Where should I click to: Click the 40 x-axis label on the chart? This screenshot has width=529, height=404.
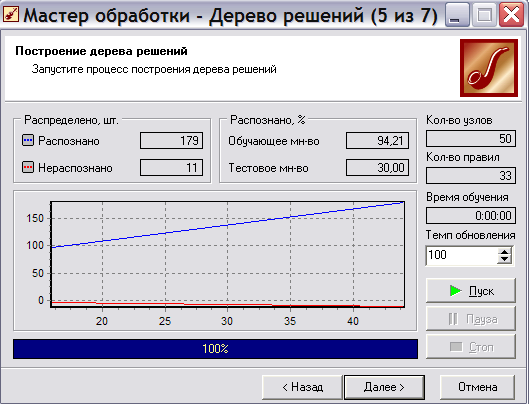click(353, 321)
